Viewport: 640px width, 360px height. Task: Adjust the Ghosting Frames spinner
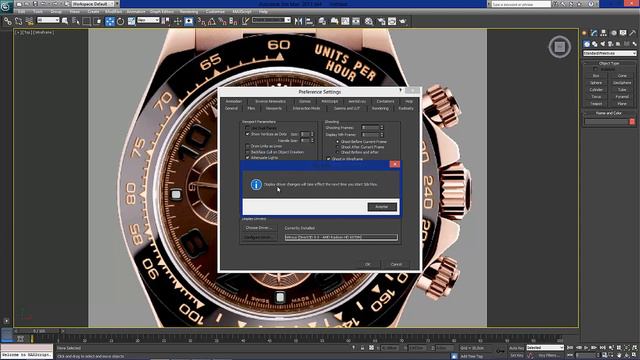[x=382, y=128]
